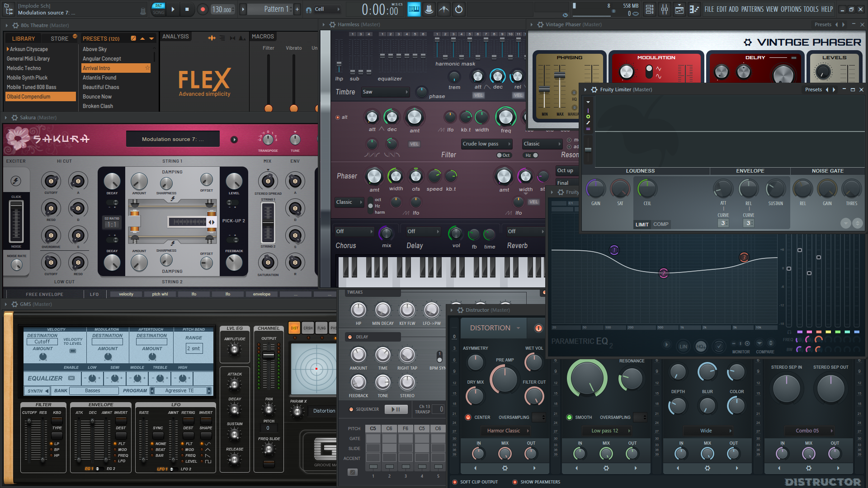Enable the Harmless alt filter toggle

point(338,117)
